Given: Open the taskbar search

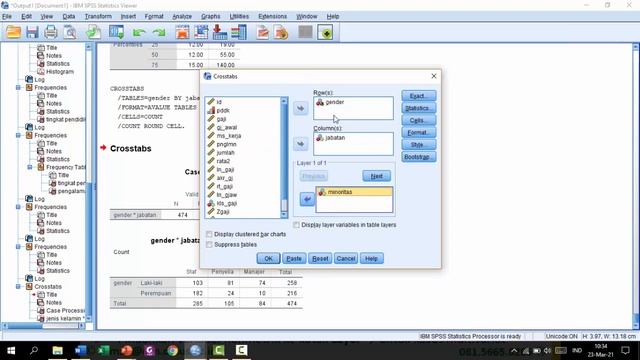Looking at the screenshot, I should (x=34, y=350).
